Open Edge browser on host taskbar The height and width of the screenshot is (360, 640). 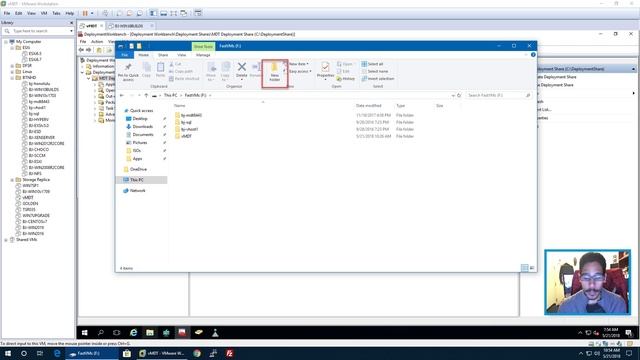pyautogui.click(x=57, y=353)
